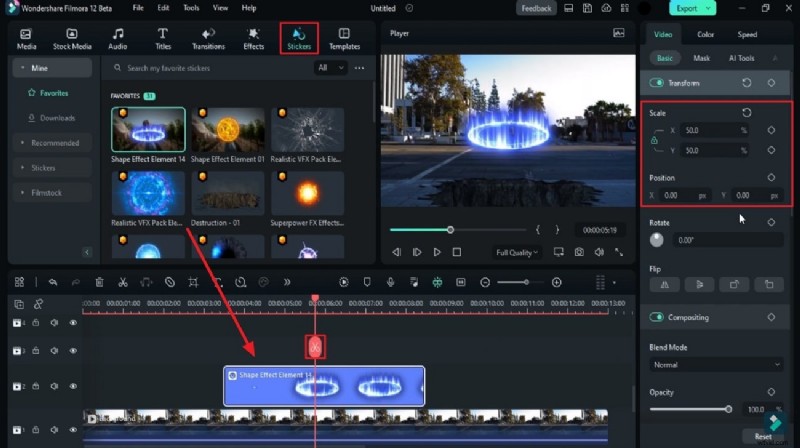Viewport: 800px width, 448px height.
Task: Open the Stock Media tab
Action: (72, 39)
